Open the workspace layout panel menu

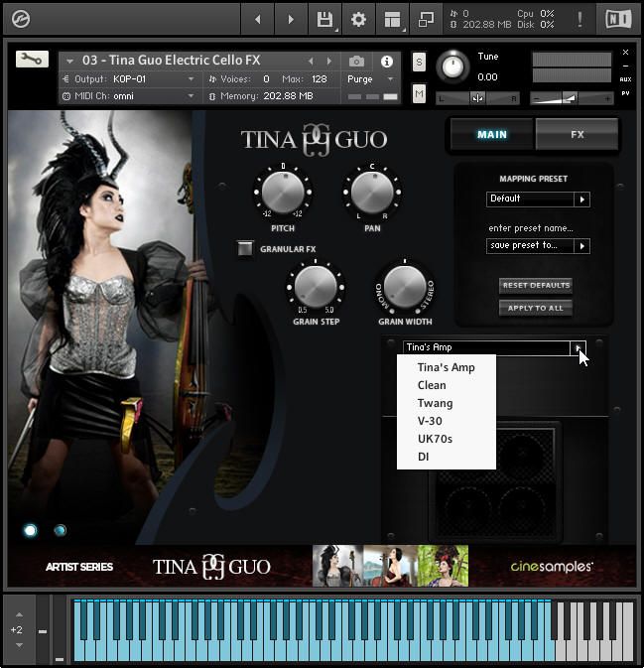(392, 19)
